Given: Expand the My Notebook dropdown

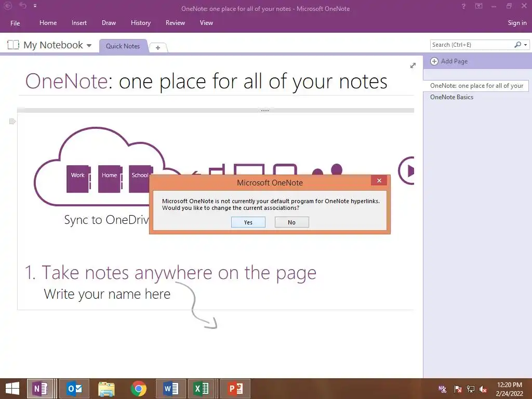Looking at the screenshot, I should coord(89,46).
